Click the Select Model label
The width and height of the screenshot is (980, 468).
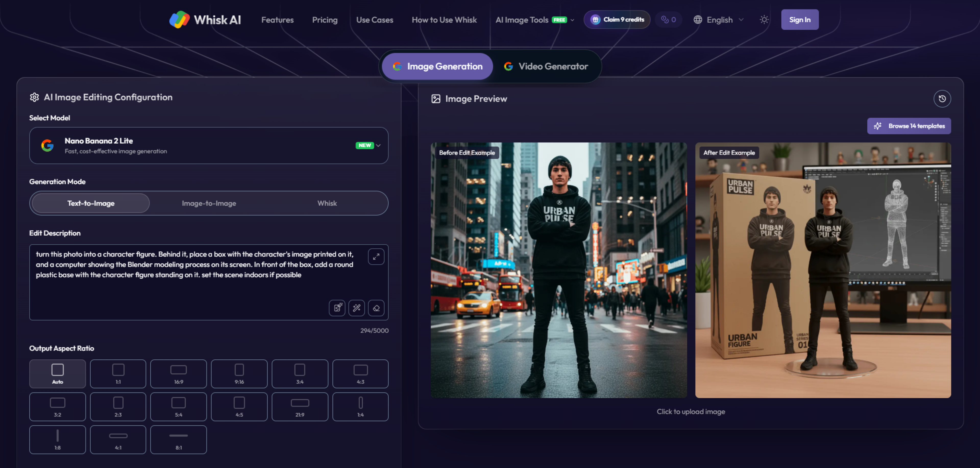[50, 118]
